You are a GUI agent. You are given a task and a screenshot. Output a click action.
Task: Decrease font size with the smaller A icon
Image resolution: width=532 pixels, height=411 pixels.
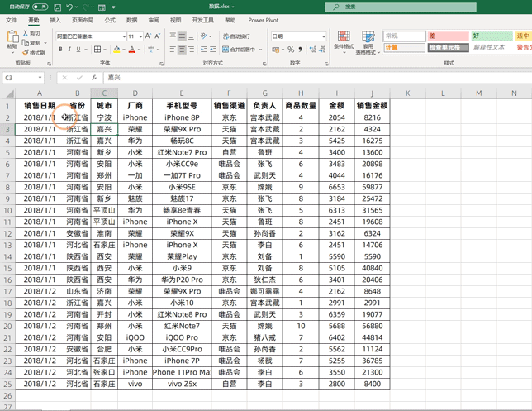(x=158, y=36)
